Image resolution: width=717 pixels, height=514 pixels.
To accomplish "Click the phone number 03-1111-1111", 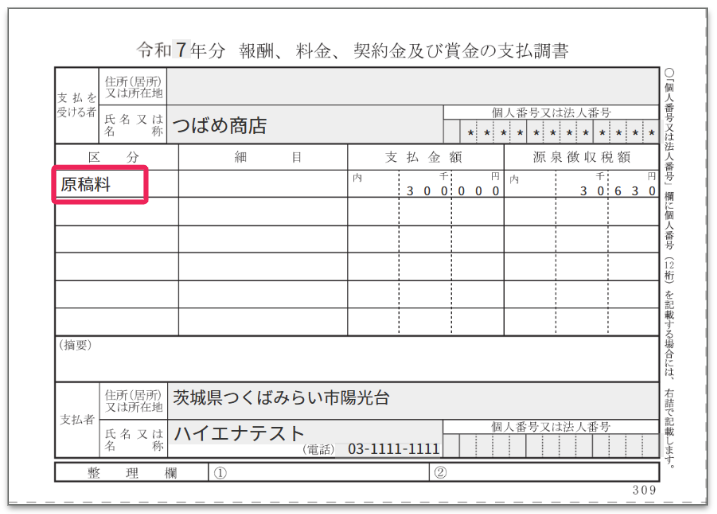I will click(394, 449).
